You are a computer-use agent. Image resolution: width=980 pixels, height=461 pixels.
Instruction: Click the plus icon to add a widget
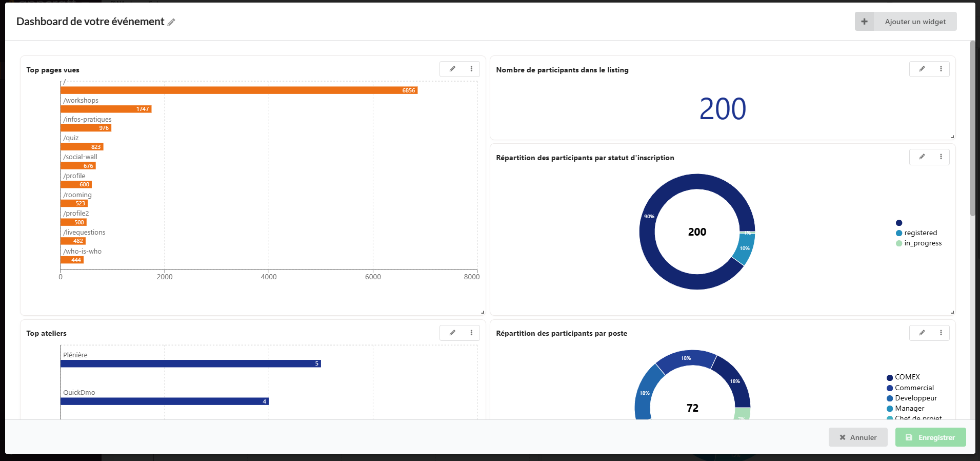pyautogui.click(x=864, y=22)
